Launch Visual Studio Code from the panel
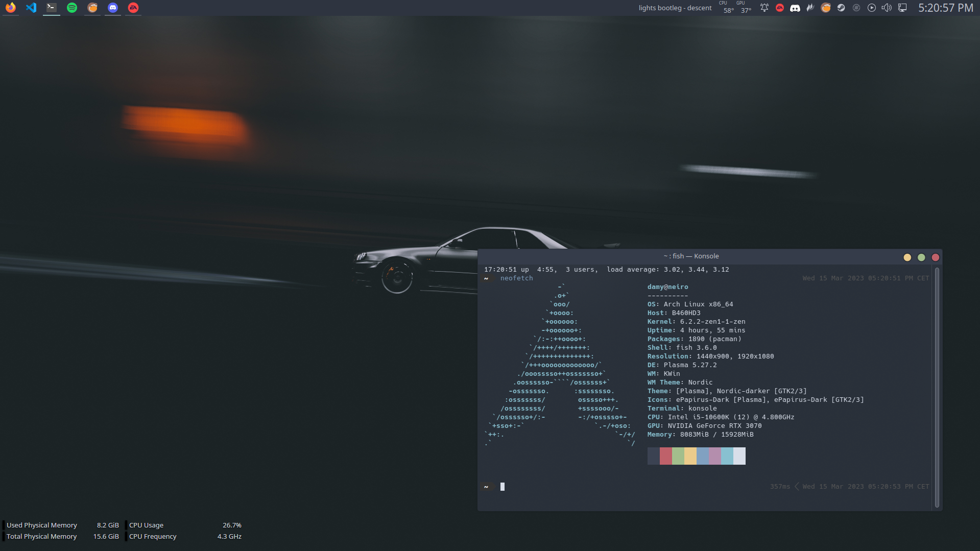 coord(31,8)
